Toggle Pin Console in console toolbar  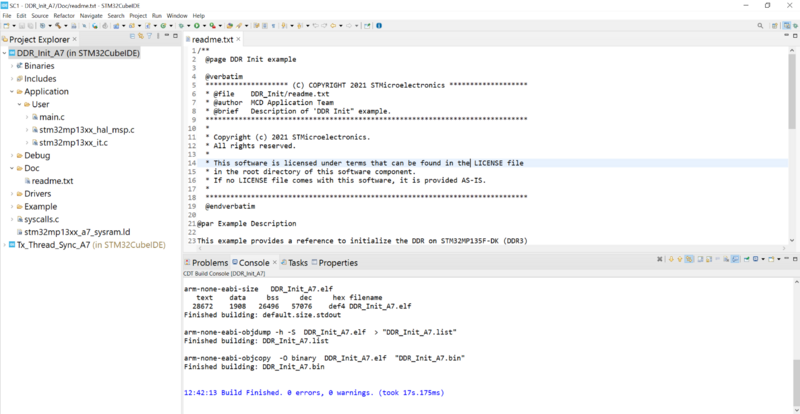[x=746, y=259]
